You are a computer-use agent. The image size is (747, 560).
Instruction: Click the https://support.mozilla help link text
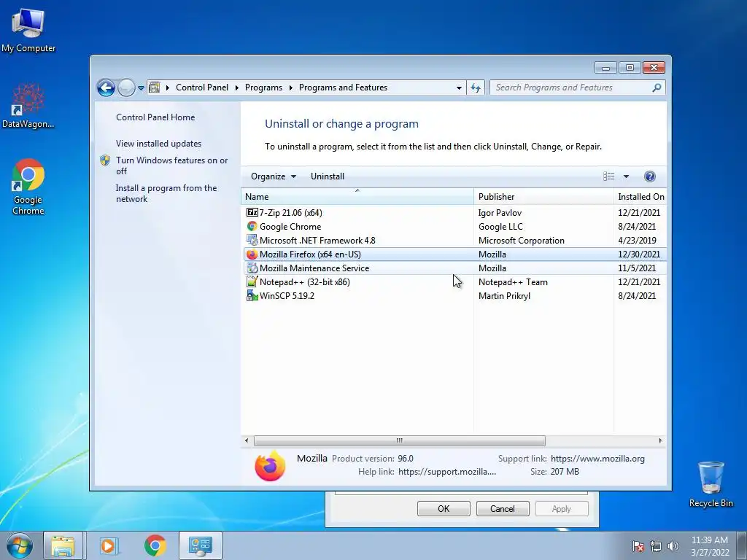tap(447, 472)
